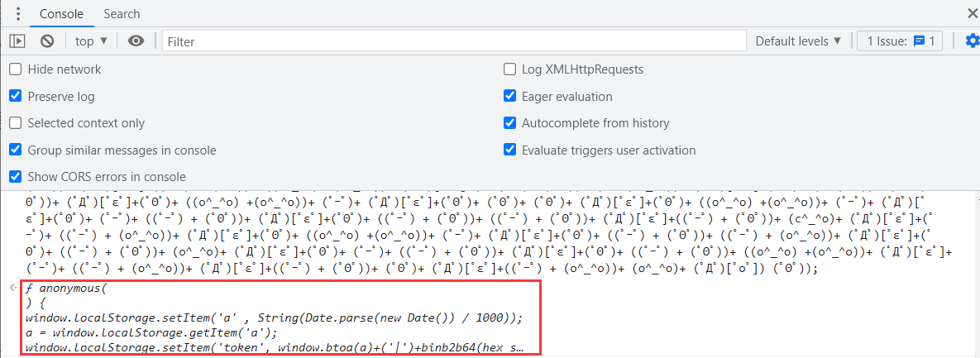Create live expression with eye icon

136,41
